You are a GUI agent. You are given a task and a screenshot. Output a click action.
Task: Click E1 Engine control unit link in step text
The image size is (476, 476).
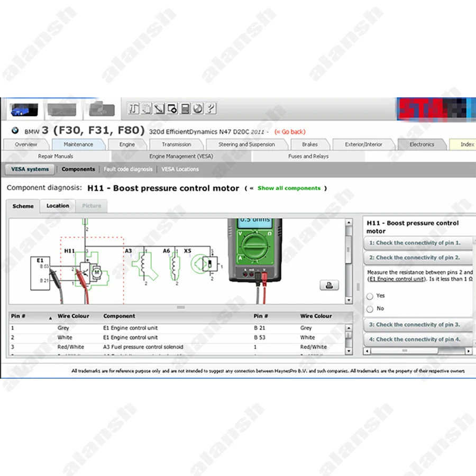pos(396,279)
